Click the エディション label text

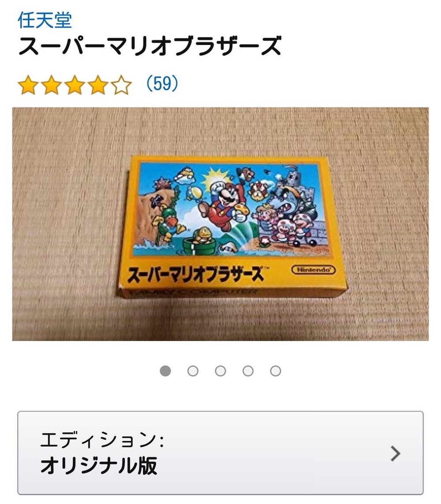(102, 440)
